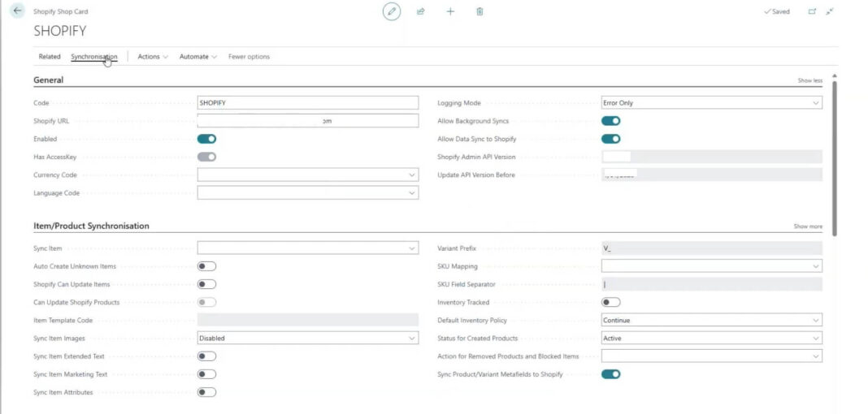This screenshot has width=868, height=414.
Task: Click the trash delete icon
Action: pyautogui.click(x=480, y=11)
